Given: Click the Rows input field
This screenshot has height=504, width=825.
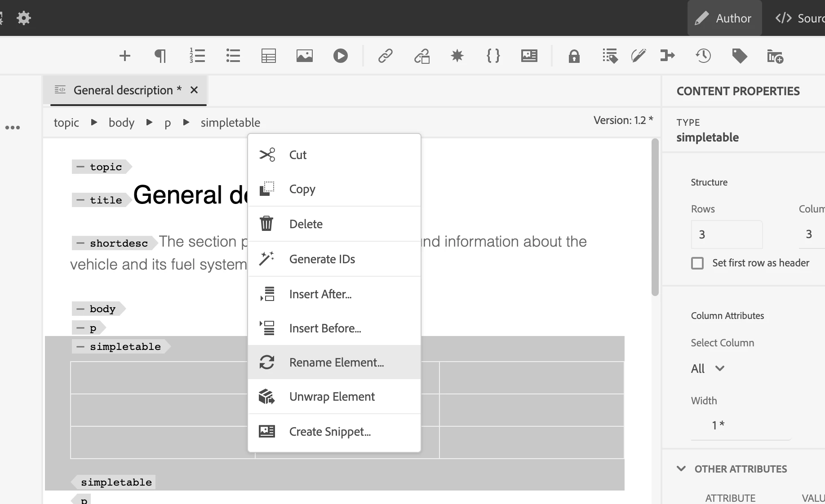Looking at the screenshot, I should click(x=727, y=234).
